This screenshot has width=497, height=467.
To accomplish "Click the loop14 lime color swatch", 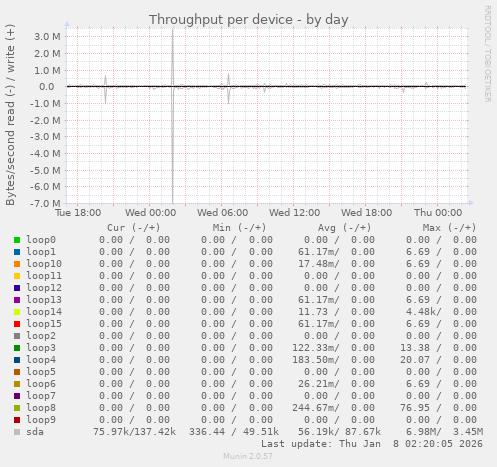I will pos(17,312).
